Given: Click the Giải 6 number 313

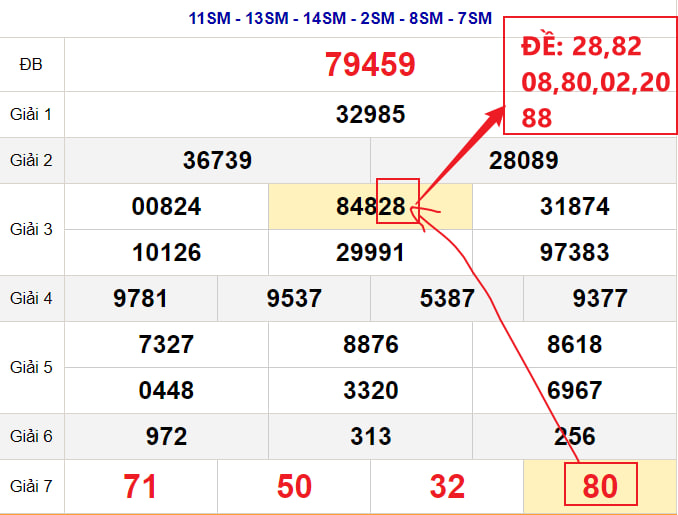Looking at the screenshot, I should pos(371,436).
